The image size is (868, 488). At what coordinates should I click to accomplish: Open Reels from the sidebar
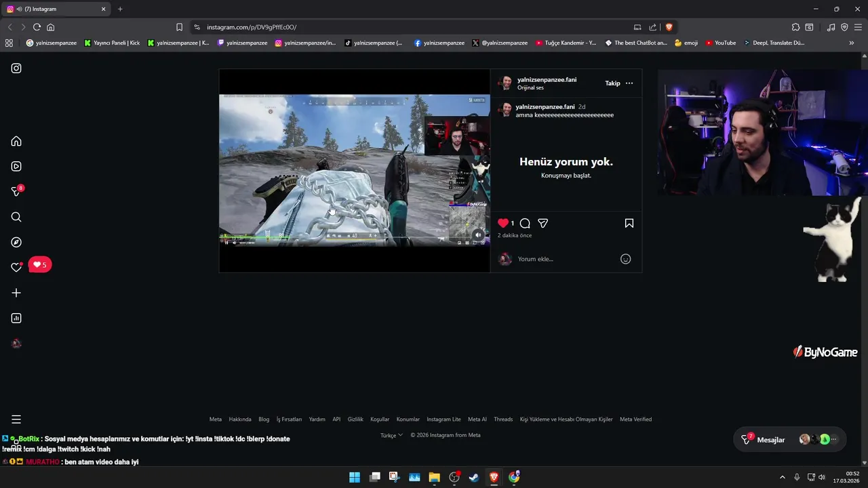pos(16,166)
